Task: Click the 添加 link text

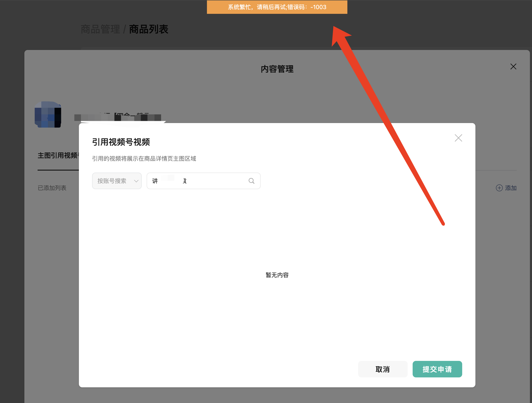Action: point(511,188)
